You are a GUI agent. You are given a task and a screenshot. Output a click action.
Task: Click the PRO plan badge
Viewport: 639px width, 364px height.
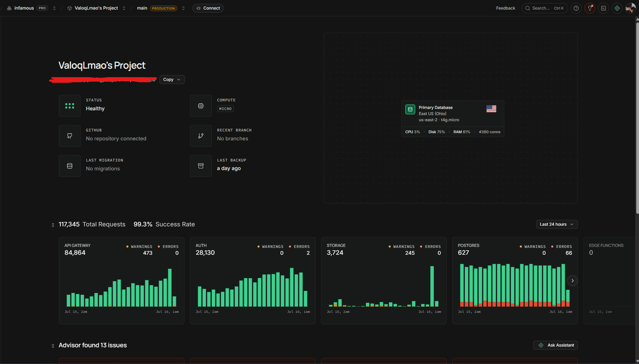click(x=42, y=8)
